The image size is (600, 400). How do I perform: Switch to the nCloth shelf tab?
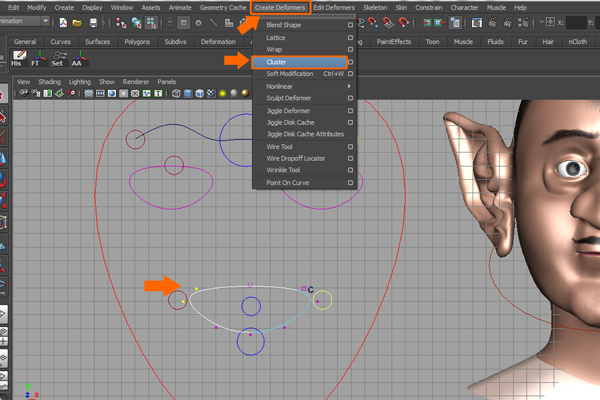click(x=577, y=42)
